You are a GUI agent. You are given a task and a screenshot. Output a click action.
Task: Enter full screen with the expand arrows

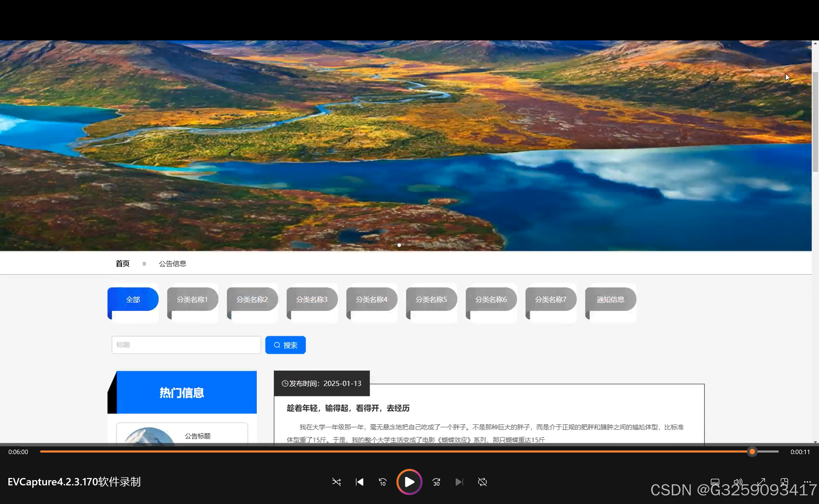click(761, 482)
